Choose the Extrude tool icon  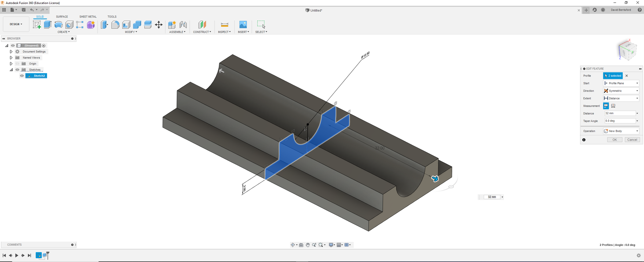pyautogui.click(x=48, y=25)
